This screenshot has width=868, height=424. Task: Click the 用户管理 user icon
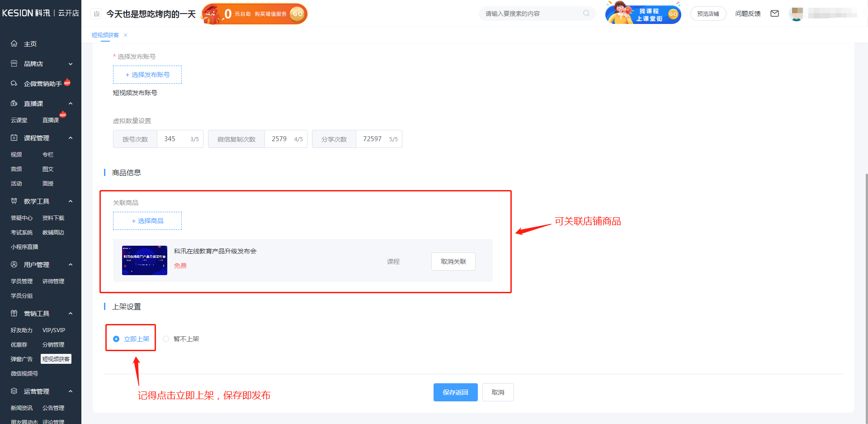point(14,264)
